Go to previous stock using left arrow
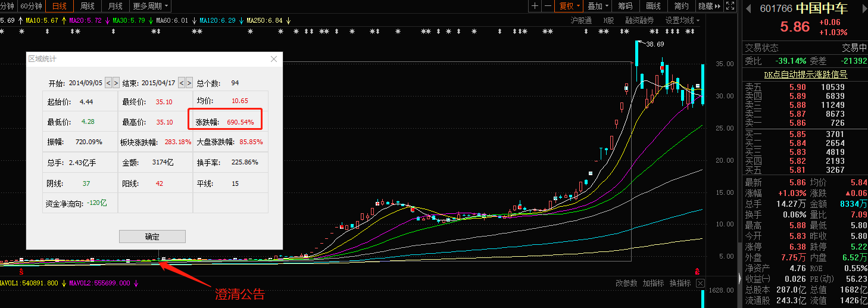Image resolution: width=868 pixels, height=308 pixels. tap(748, 8)
